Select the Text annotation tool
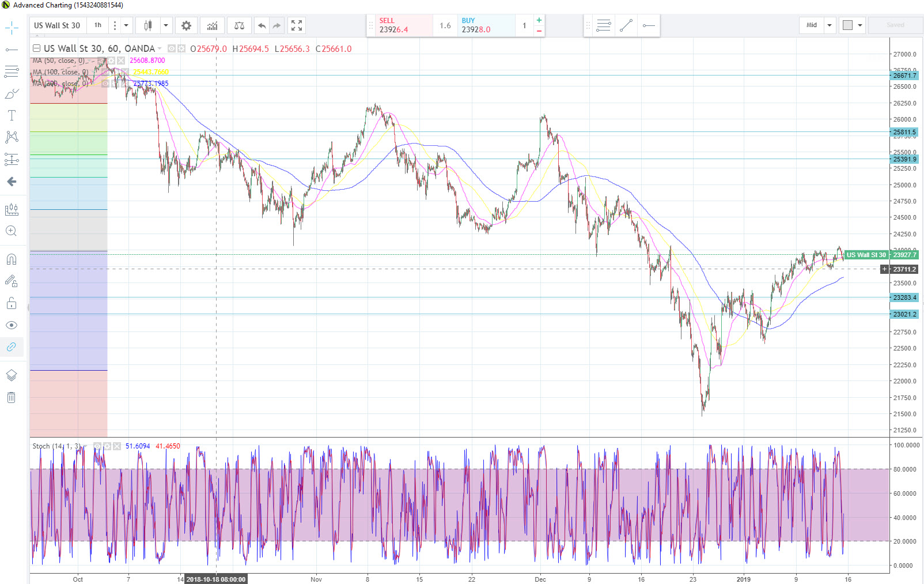This screenshot has height=584, width=924. pyautogui.click(x=11, y=115)
